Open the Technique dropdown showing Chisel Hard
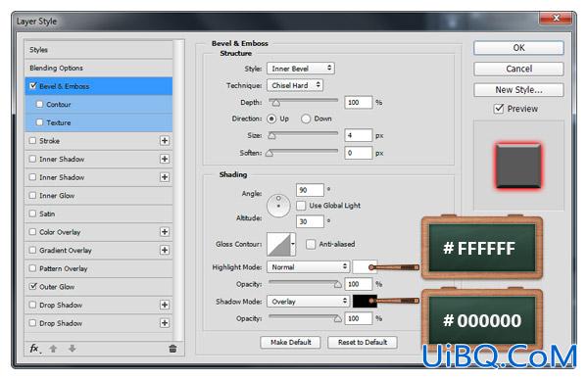The height and width of the screenshot is (380, 588). 295,85
